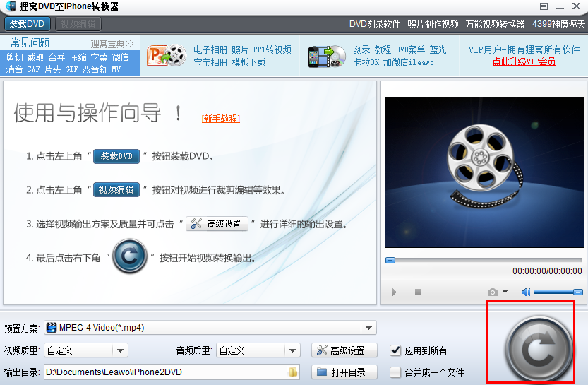Stop playback with the square stop icon
The image size is (588, 385).
pyautogui.click(x=418, y=292)
